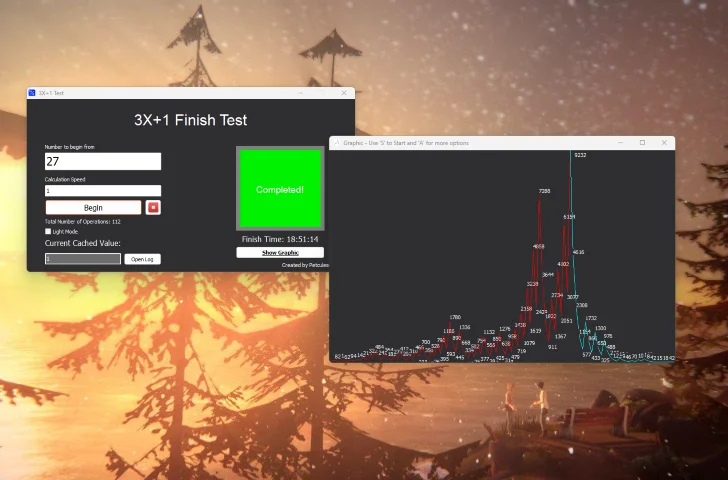This screenshot has width=728, height=480.
Task: Click the 7288 peak label on graph
Action: (544, 191)
